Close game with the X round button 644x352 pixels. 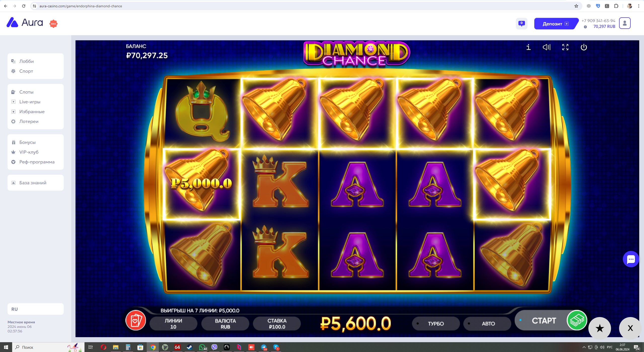(x=630, y=328)
